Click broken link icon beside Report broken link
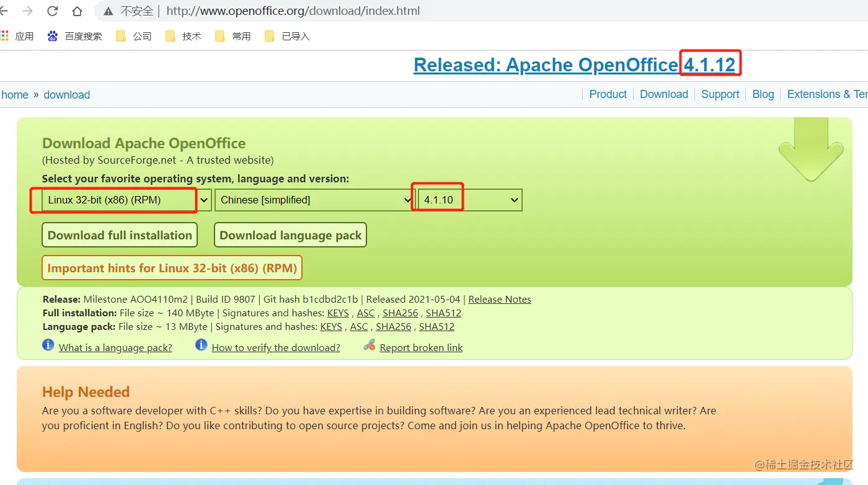Image resolution: width=868 pixels, height=485 pixels. point(370,345)
